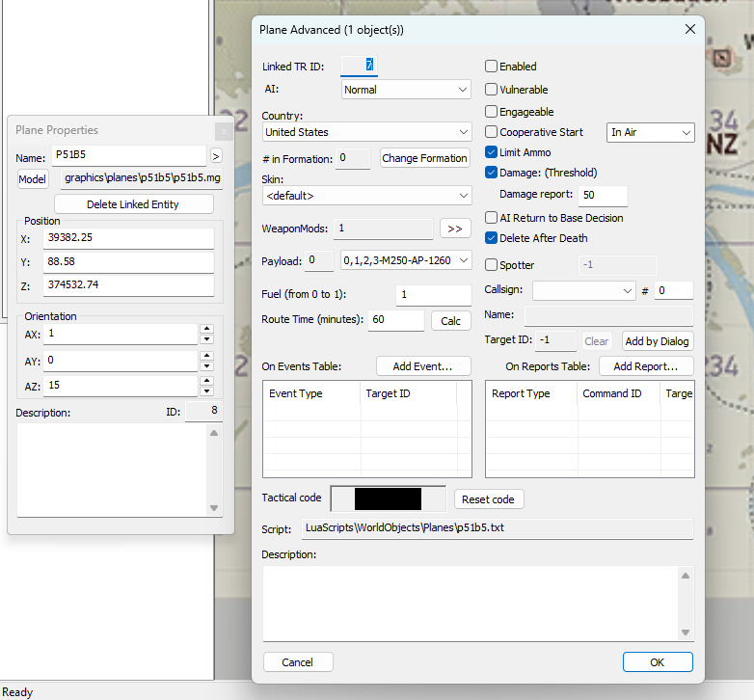Screen dimensions: 754x700
Task: Enable the Vulnerable checkbox
Action: tap(492, 90)
